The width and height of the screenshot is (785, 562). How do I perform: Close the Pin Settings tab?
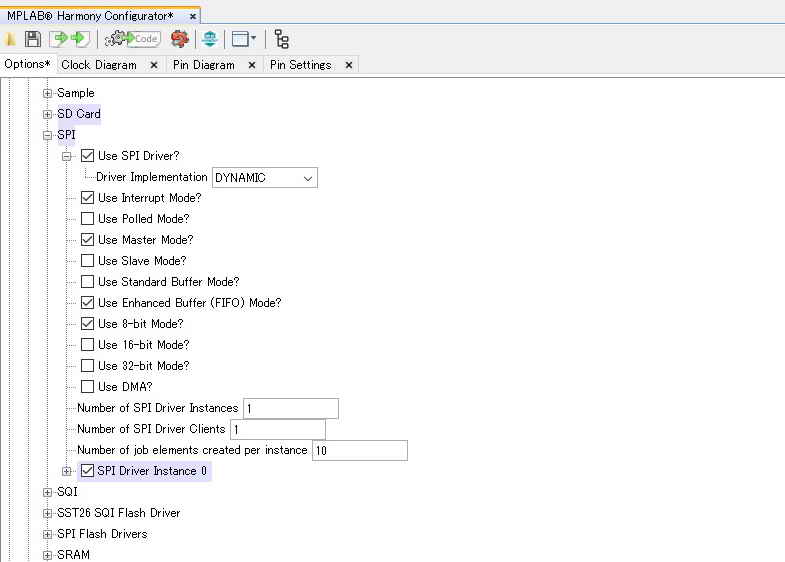click(x=349, y=65)
